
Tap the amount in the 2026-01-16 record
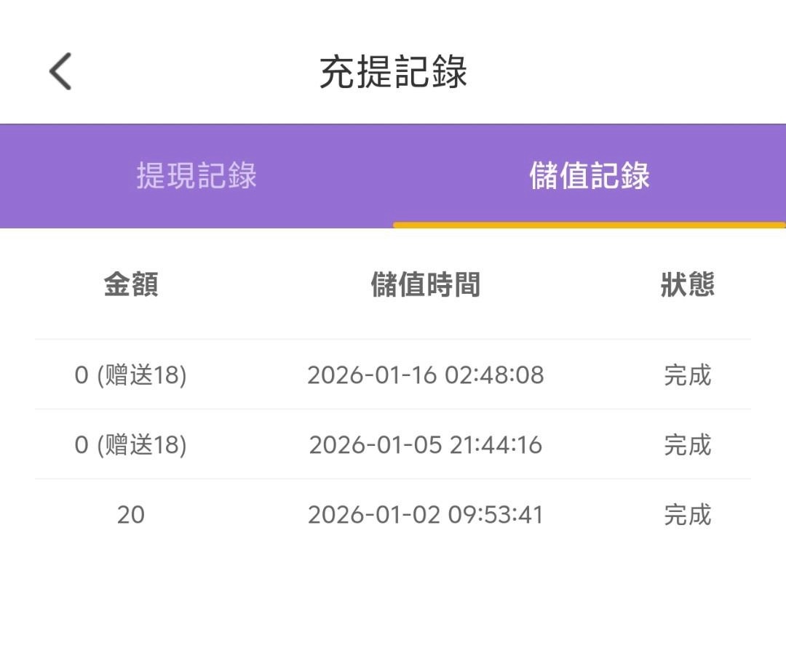[x=131, y=375]
